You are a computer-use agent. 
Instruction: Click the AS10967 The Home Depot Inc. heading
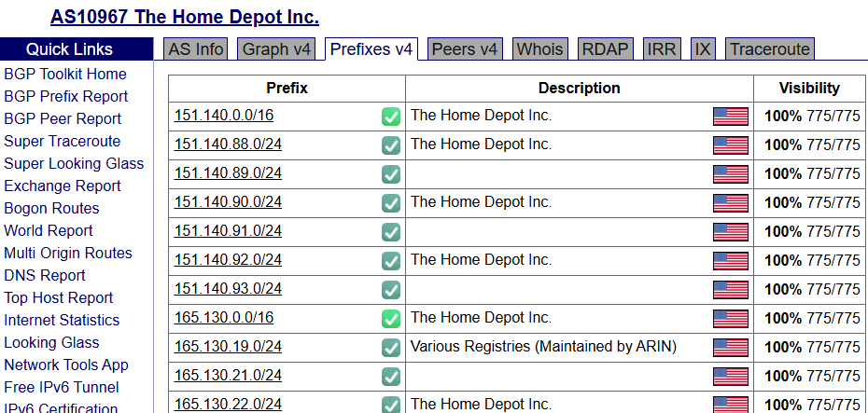185,17
